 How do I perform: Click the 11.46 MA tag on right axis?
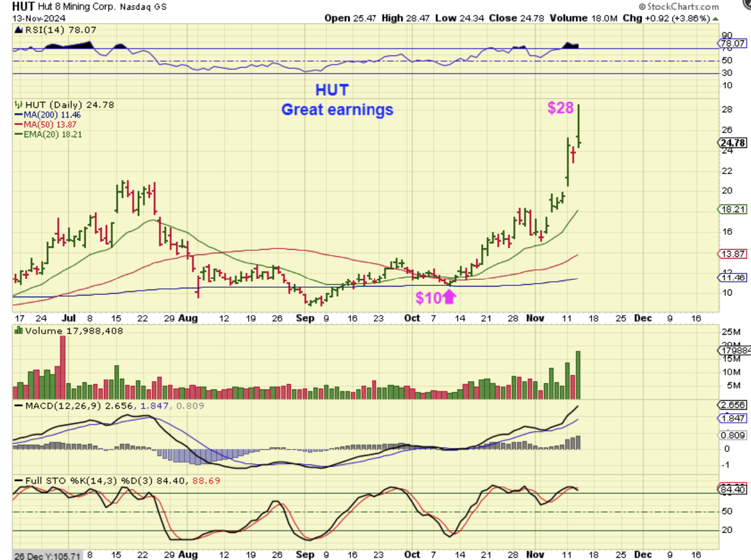click(x=732, y=278)
